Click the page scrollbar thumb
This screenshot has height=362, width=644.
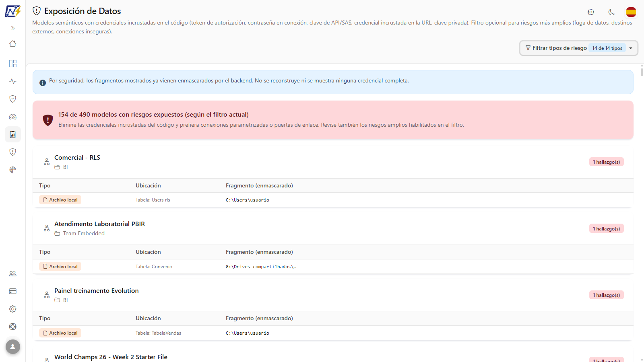coord(642,72)
